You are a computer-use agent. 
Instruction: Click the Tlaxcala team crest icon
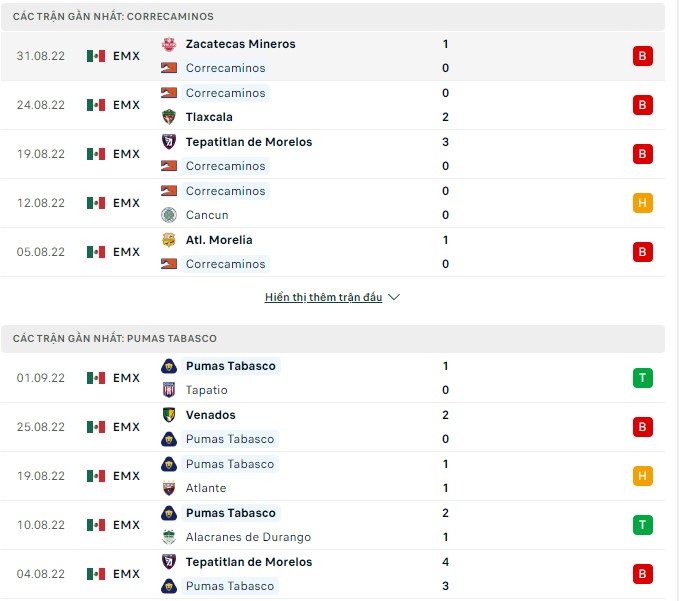point(168,117)
